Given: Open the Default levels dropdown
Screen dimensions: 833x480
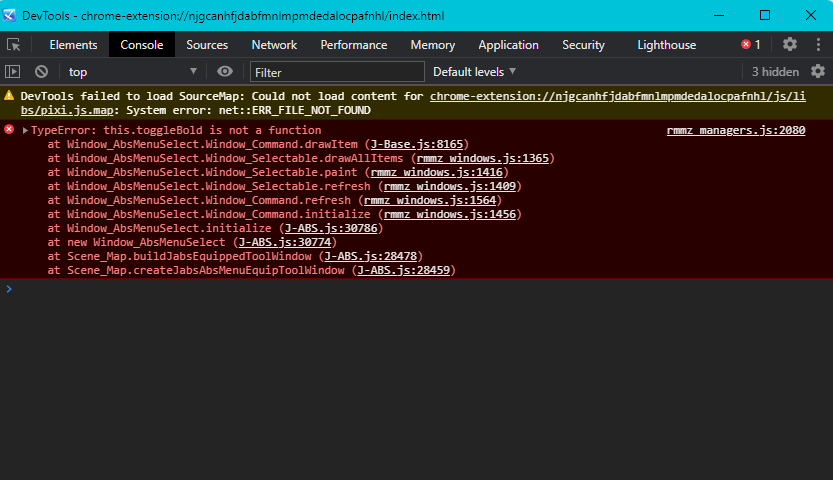Looking at the screenshot, I should coord(474,72).
